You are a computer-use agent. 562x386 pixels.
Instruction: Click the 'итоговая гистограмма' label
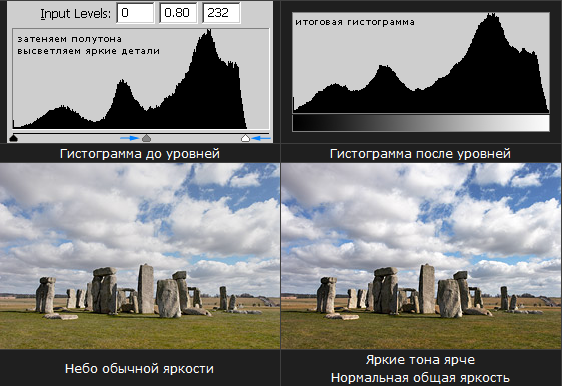point(355,22)
